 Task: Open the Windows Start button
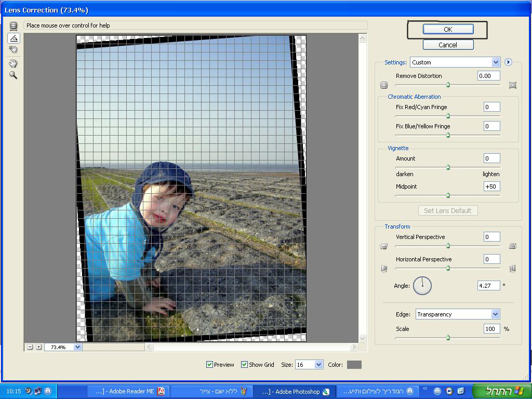(501, 391)
